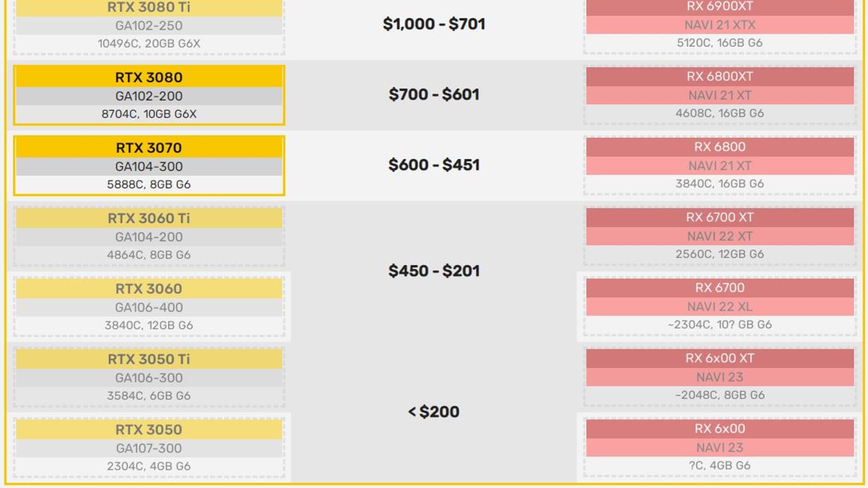Click the $1,000 - $701 price range
868x488 pixels.
tap(434, 24)
